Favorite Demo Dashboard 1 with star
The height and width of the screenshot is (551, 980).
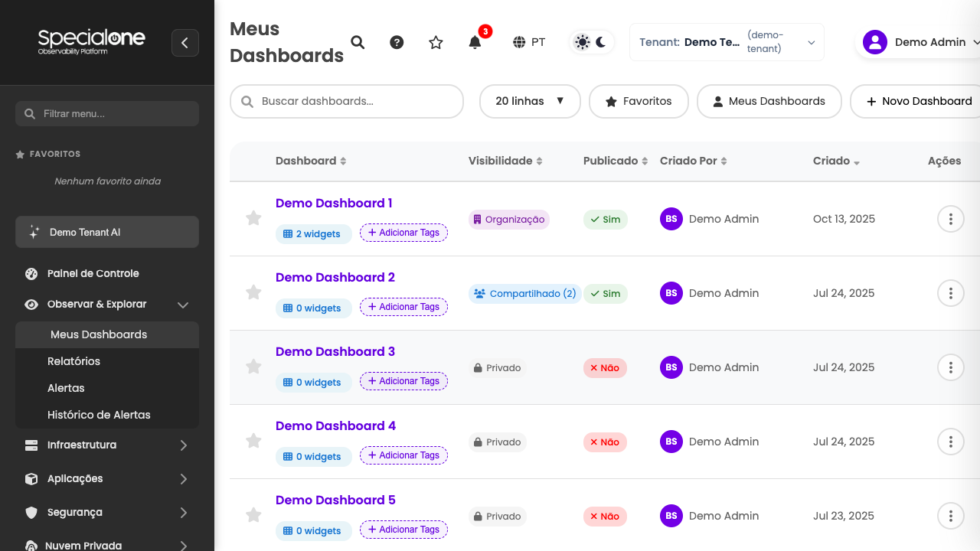pos(253,218)
